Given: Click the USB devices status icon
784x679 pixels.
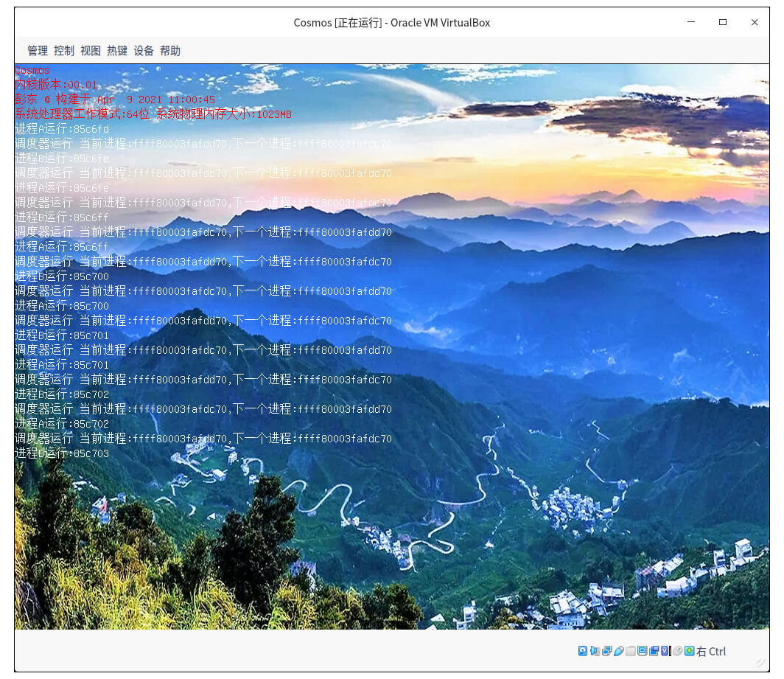Looking at the screenshot, I should (x=618, y=650).
